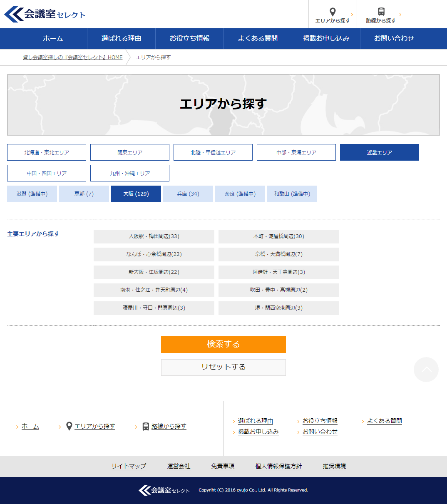Open 個人情報保護方針 link in footer

pyautogui.click(x=279, y=467)
